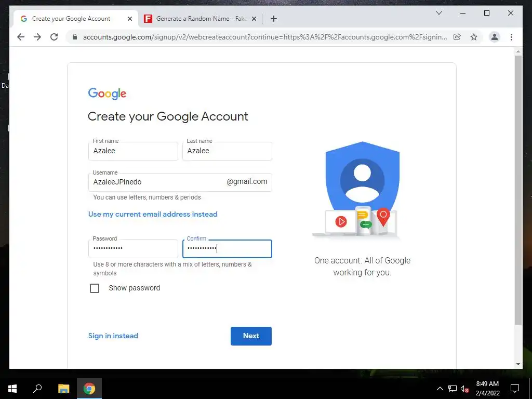Go back using the browser back arrow

coord(21,37)
